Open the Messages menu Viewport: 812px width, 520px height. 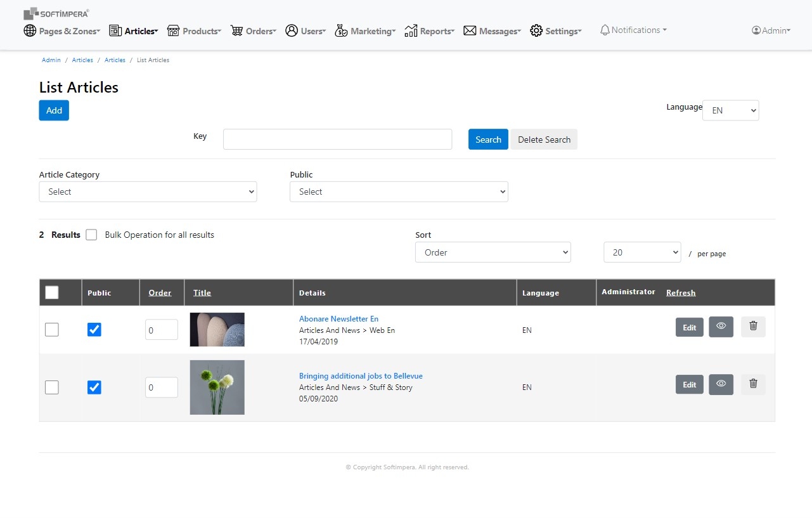point(493,30)
